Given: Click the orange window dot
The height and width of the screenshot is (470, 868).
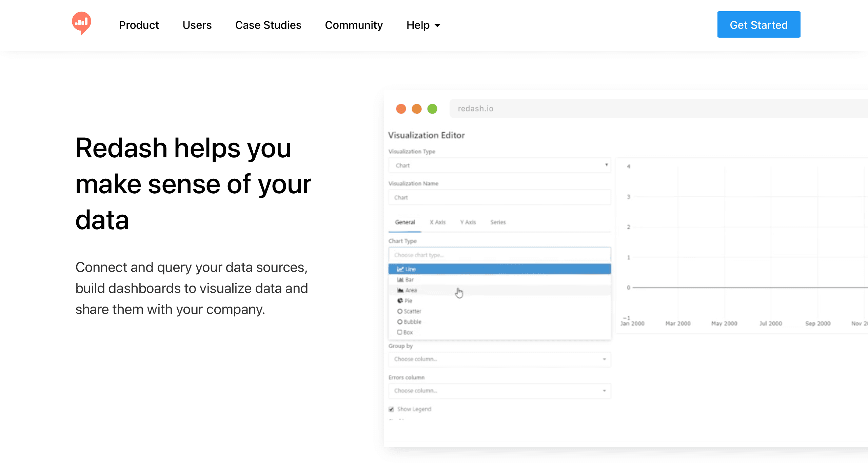Looking at the screenshot, I should [417, 109].
